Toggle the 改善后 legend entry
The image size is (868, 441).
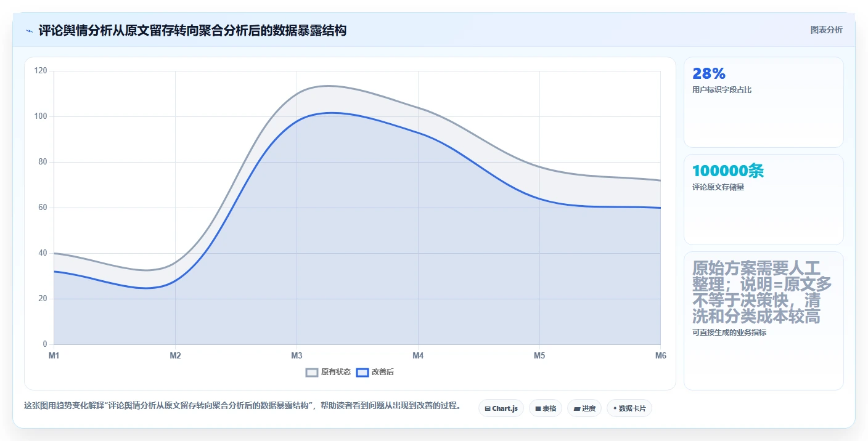point(375,372)
